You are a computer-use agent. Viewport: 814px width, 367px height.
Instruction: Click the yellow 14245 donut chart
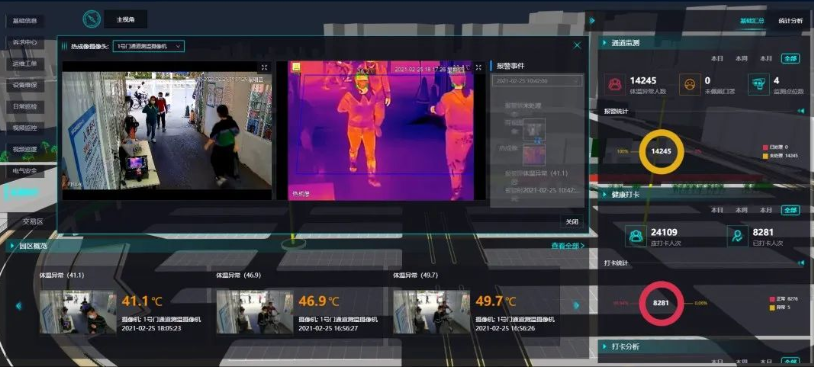(x=661, y=152)
